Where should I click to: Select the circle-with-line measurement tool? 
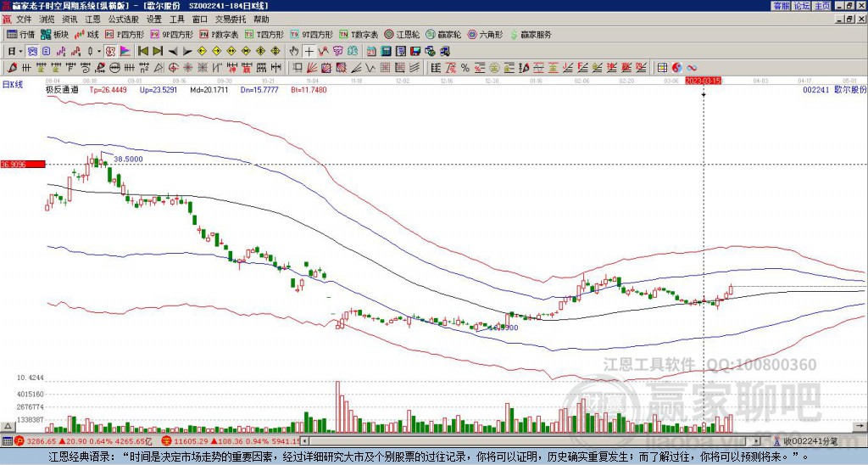114,68
